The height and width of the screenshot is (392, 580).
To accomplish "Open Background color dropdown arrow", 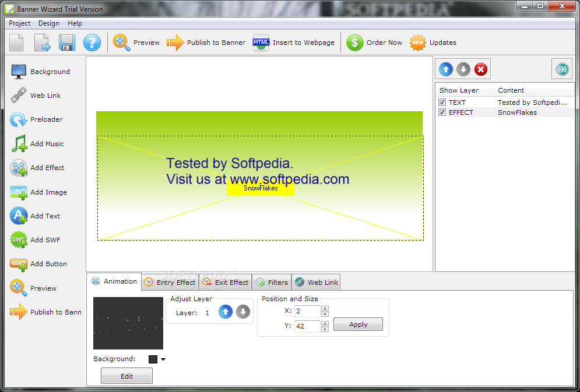I will (x=163, y=359).
